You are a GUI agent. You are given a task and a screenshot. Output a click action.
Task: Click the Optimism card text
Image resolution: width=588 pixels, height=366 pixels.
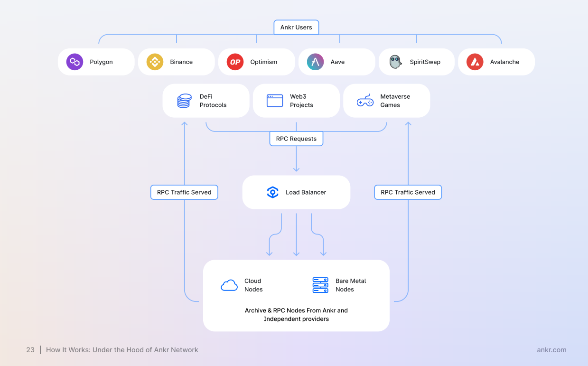click(x=264, y=62)
